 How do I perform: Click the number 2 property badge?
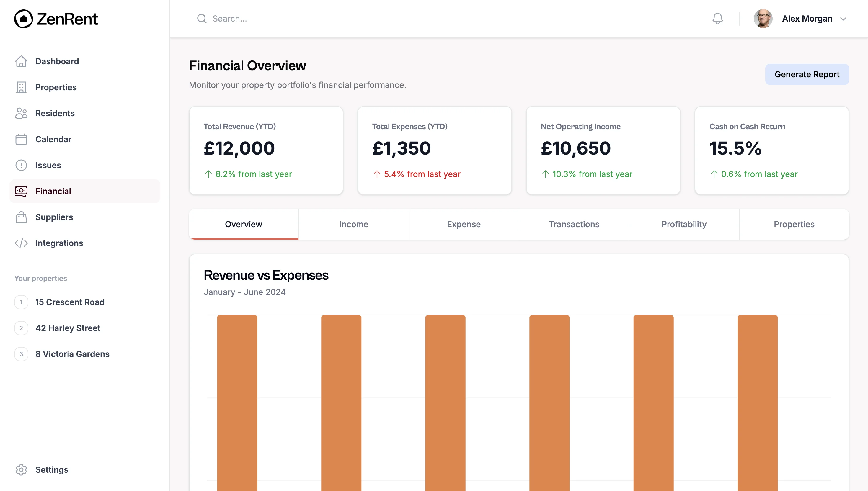point(21,328)
